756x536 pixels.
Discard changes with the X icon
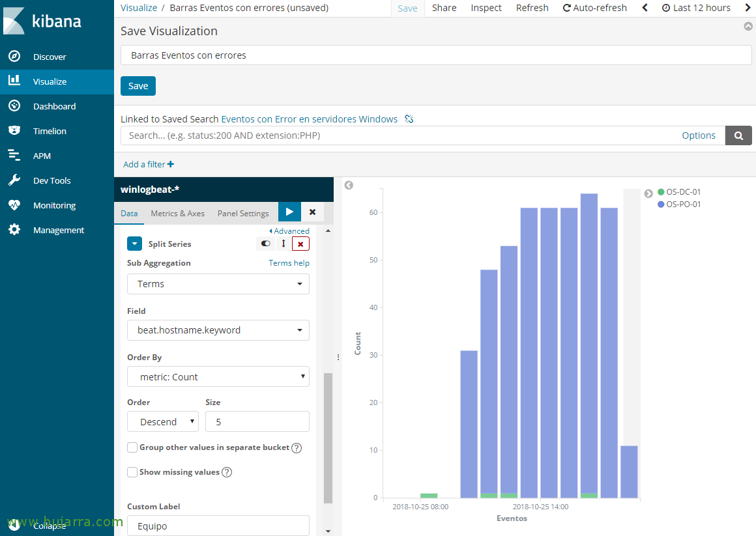point(312,212)
